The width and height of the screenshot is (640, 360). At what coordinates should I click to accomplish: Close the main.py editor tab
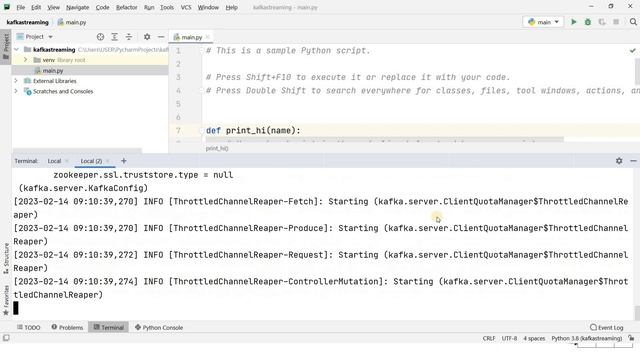tap(207, 37)
